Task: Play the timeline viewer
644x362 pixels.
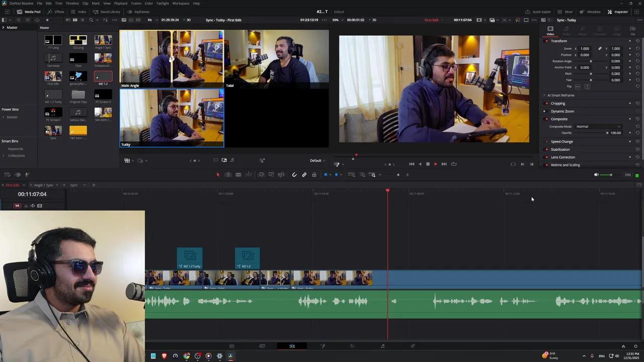Action: coord(436,164)
